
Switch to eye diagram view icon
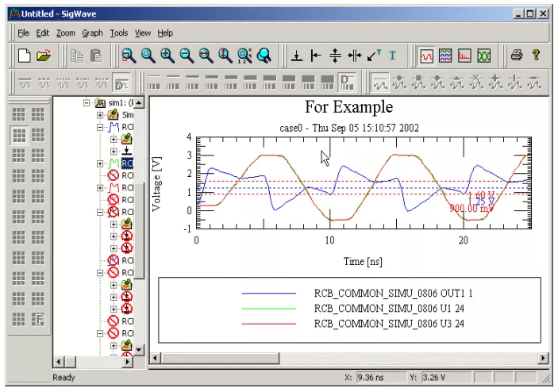click(x=483, y=56)
